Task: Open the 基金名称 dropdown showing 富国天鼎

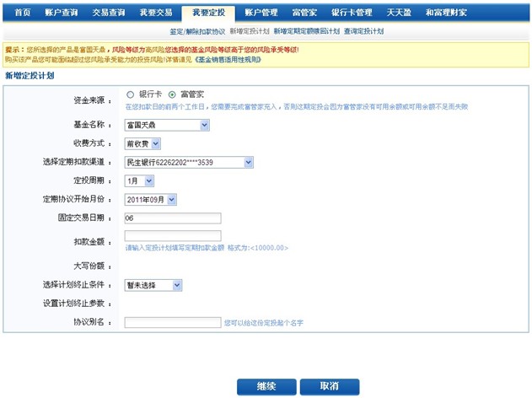Action: click(x=166, y=125)
